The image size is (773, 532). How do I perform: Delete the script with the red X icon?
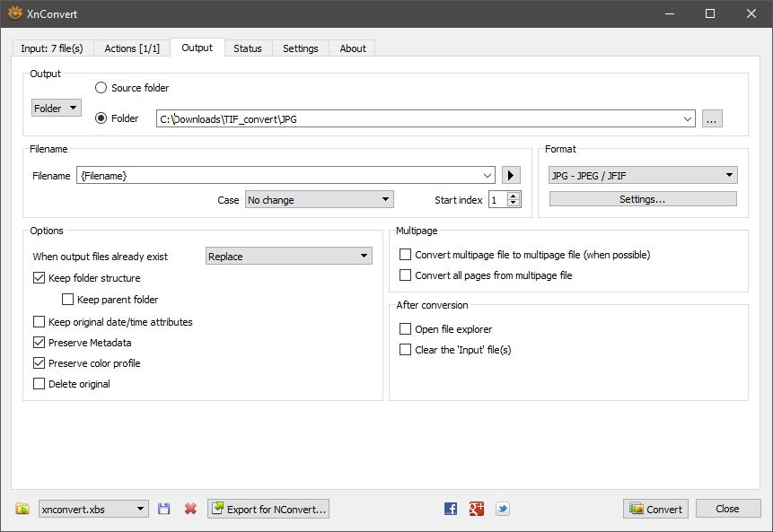coord(190,509)
